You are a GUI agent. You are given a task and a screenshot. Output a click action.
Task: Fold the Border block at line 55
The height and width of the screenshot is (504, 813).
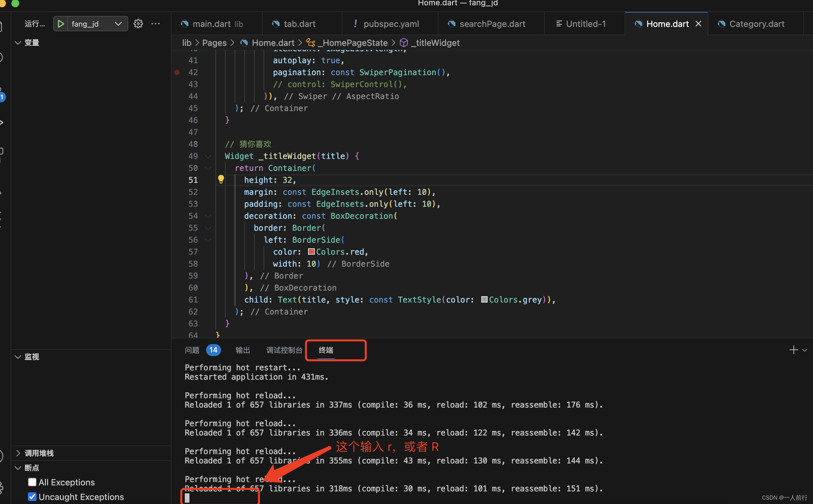(208, 228)
